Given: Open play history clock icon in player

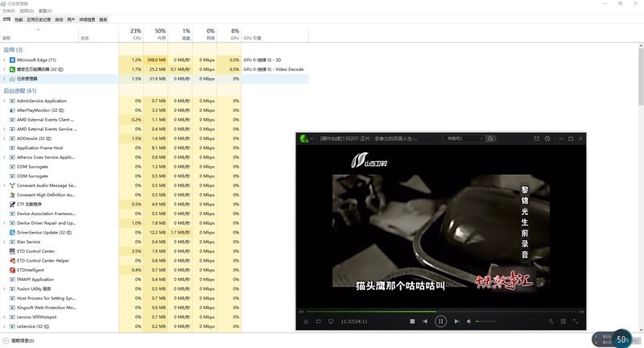Looking at the screenshot, I should coord(547,139).
